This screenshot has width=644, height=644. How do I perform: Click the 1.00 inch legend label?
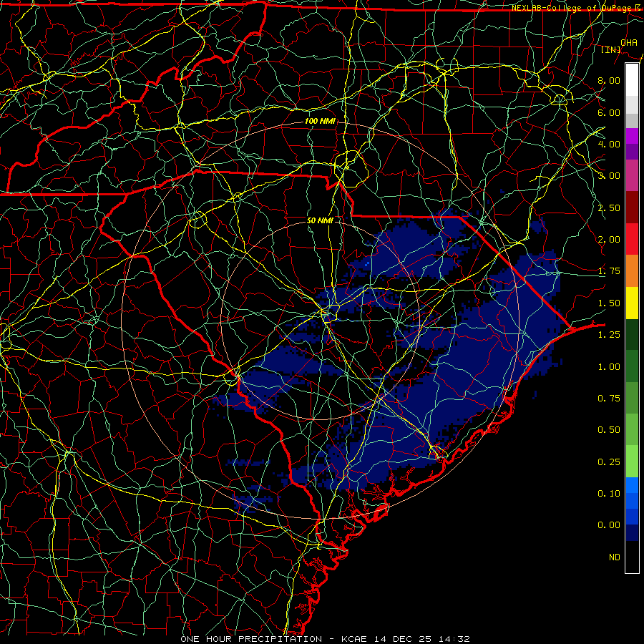(x=609, y=367)
